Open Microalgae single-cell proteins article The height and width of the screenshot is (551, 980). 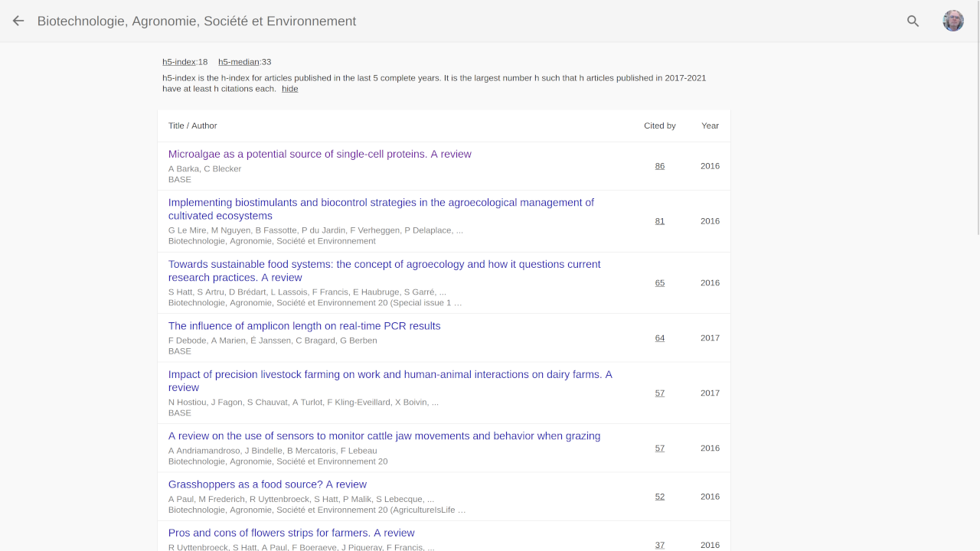tap(319, 155)
